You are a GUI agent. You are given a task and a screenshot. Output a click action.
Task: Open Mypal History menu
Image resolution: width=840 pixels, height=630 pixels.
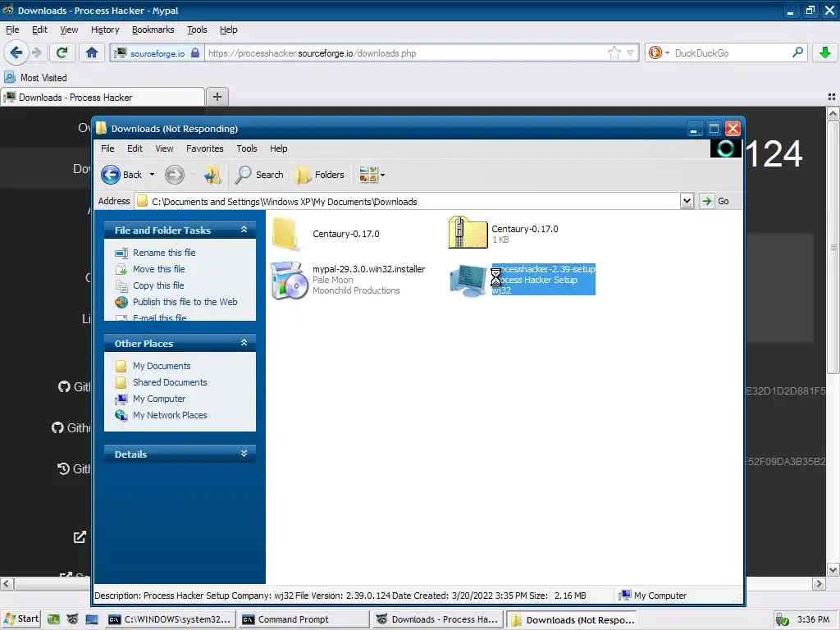(x=105, y=30)
